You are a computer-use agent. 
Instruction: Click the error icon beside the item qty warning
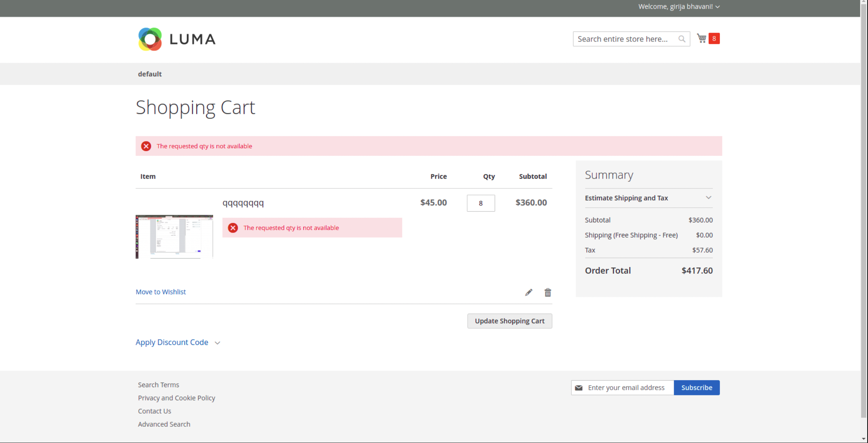tap(233, 228)
